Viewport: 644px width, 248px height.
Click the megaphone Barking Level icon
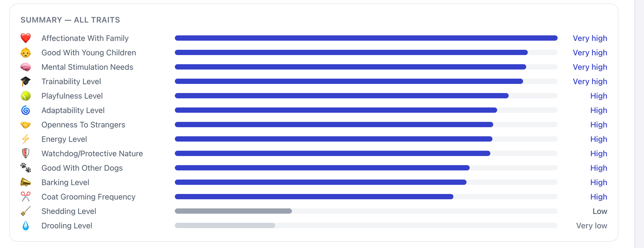coord(25,182)
